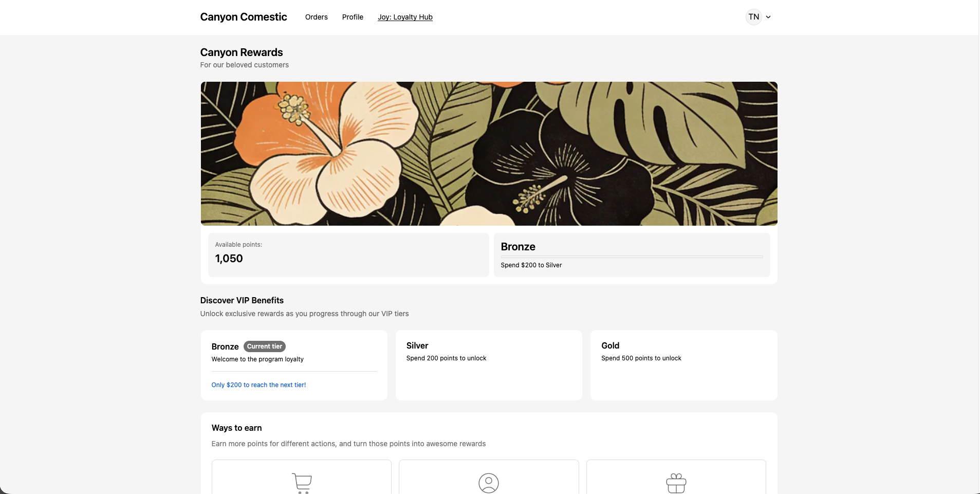Viewport: 980px width, 494px height.
Task: Click the Ways to earn heading
Action: pyautogui.click(x=236, y=428)
